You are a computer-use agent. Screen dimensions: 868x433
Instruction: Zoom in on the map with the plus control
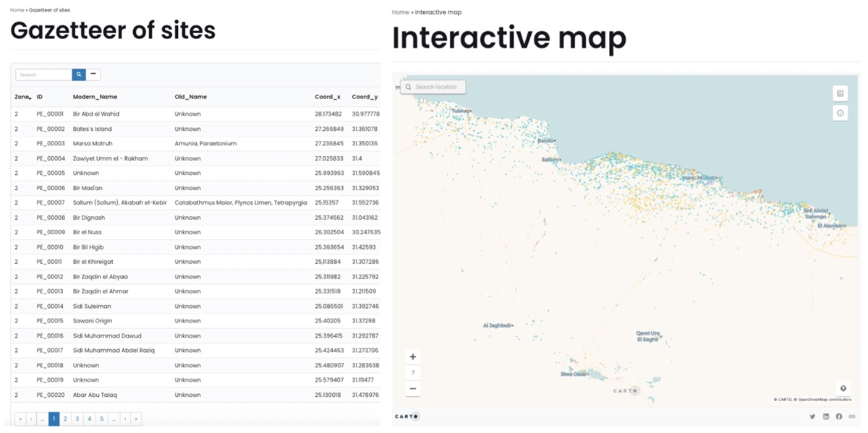412,356
